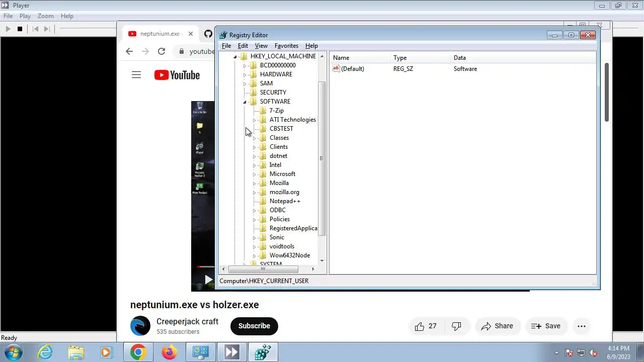Click the browser Back arrow
644x362 pixels.
(x=129, y=51)
